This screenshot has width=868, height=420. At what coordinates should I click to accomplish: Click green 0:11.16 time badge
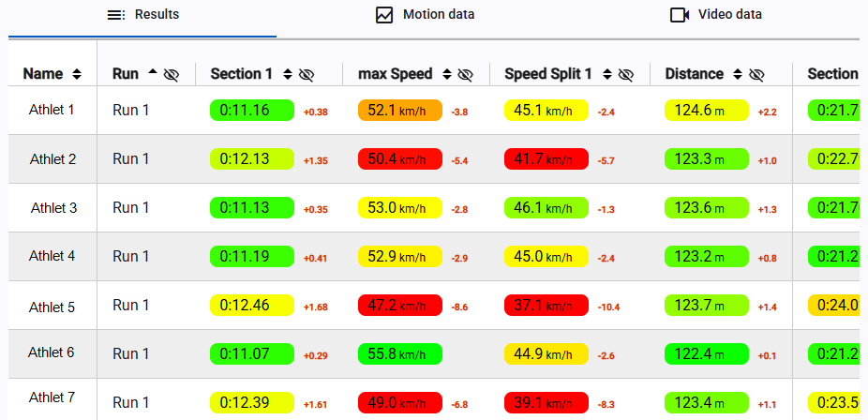coord(252,110)
